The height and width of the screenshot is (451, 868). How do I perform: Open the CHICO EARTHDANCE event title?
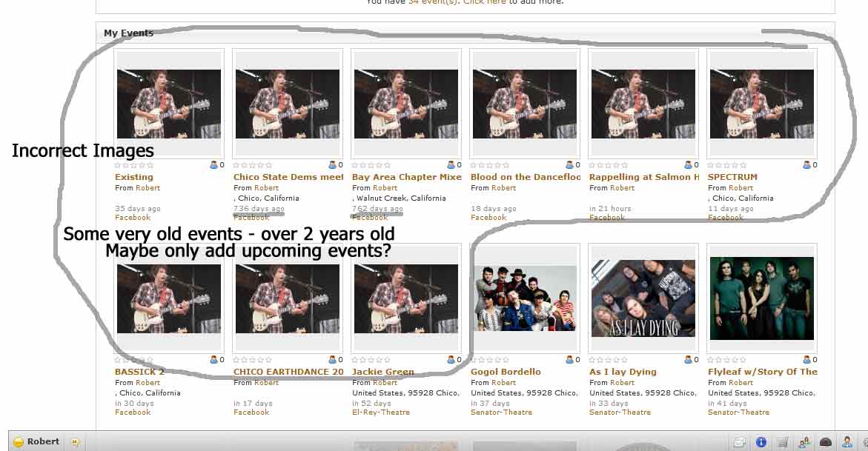pyautogui.click(x=288, y=372)
